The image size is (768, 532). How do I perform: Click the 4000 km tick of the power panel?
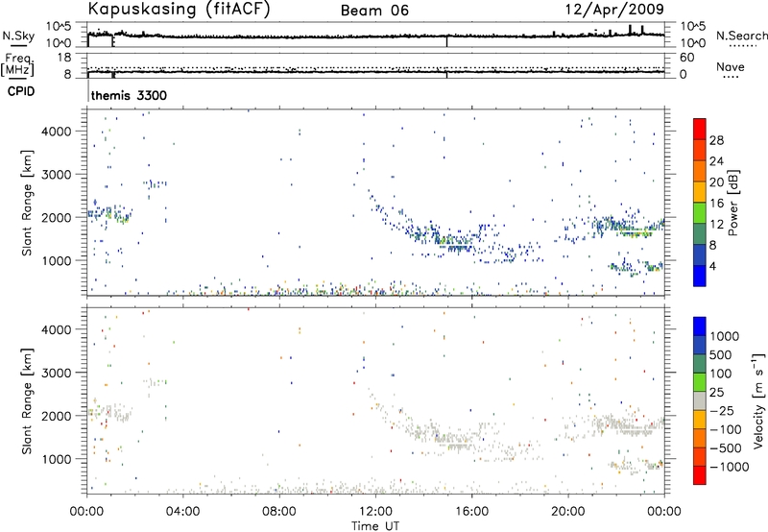pos(58,132)
